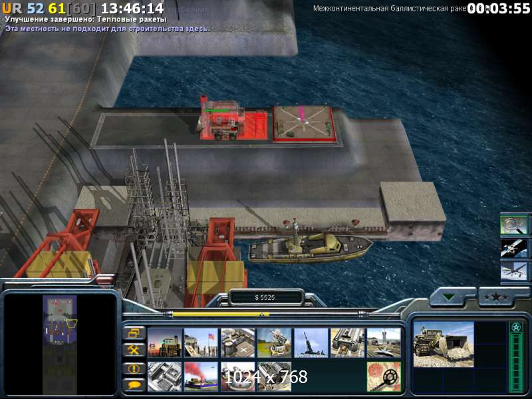The image size is (532, 399).
Task: Pick the Command Center build icon
Action: click(274, 376)
